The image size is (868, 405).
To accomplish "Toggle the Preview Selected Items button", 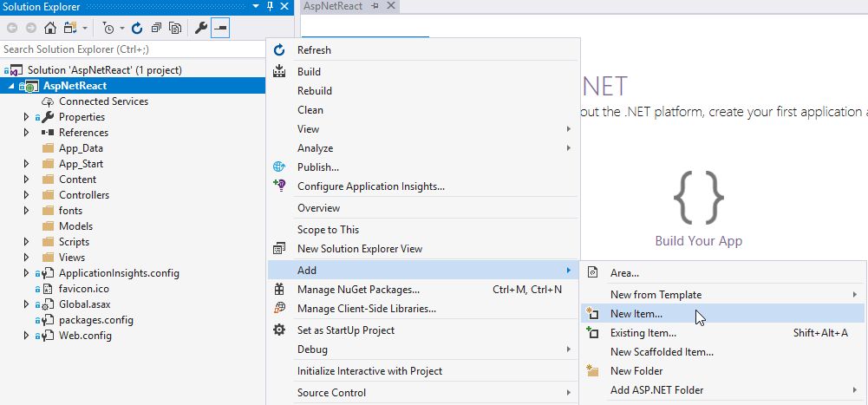I will pos(220,28).
